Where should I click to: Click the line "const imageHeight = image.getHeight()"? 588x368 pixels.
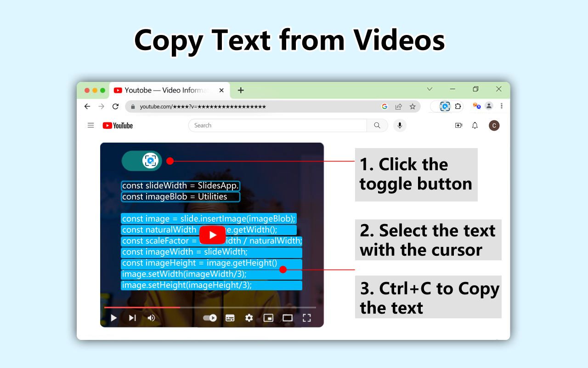(x=212, y=263)
